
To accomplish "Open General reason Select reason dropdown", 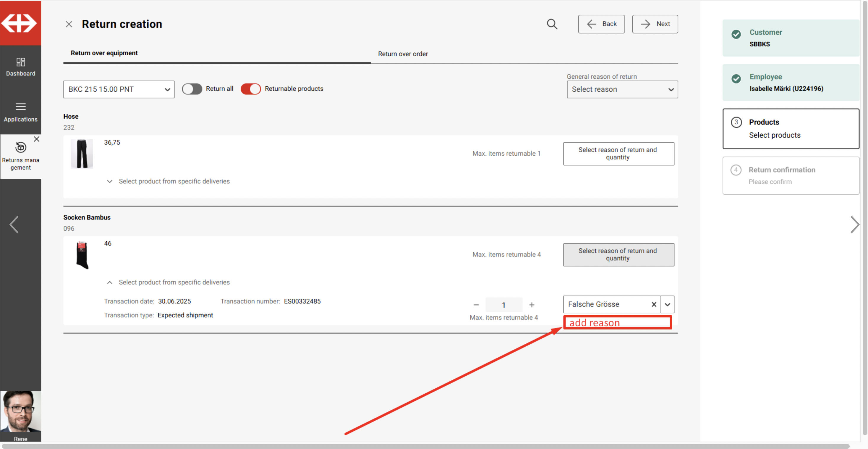I will tap(622, 89).
